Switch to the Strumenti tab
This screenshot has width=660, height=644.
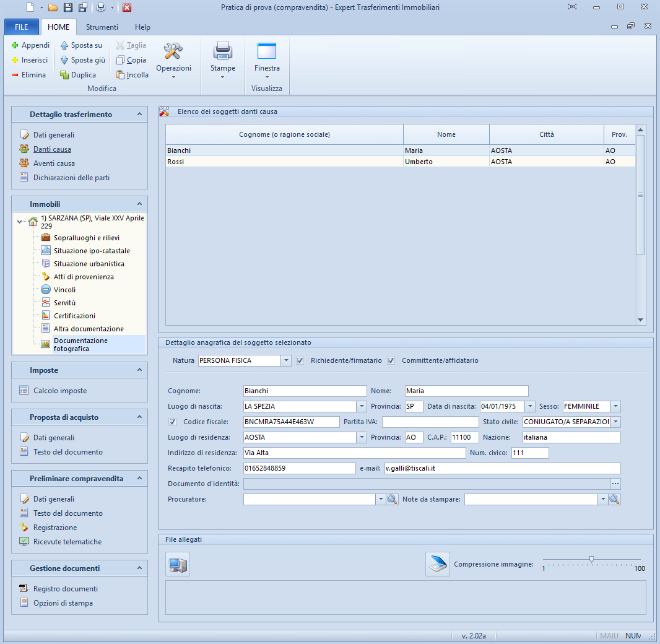coord(102,27)
